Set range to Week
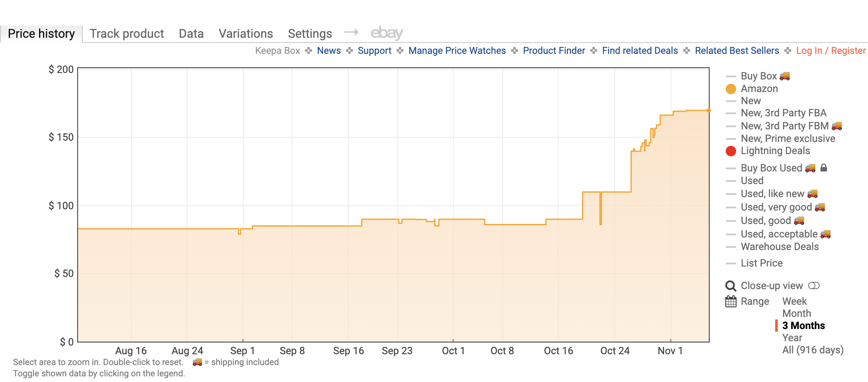Viewport: 868px width, 382px height. point(794,301)
